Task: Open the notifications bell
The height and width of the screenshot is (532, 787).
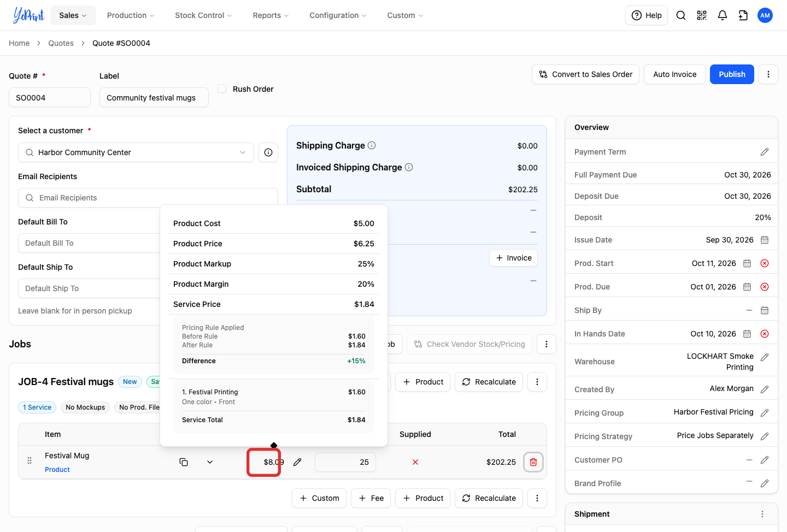Action: point(723,15)
